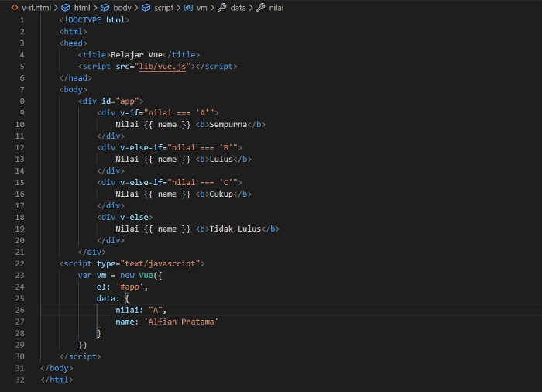Image resolution: width=542 pixels, height=392 pixels.
Task: Click the word 'Lulus' on line 13
Action: (x=221, y=159)
